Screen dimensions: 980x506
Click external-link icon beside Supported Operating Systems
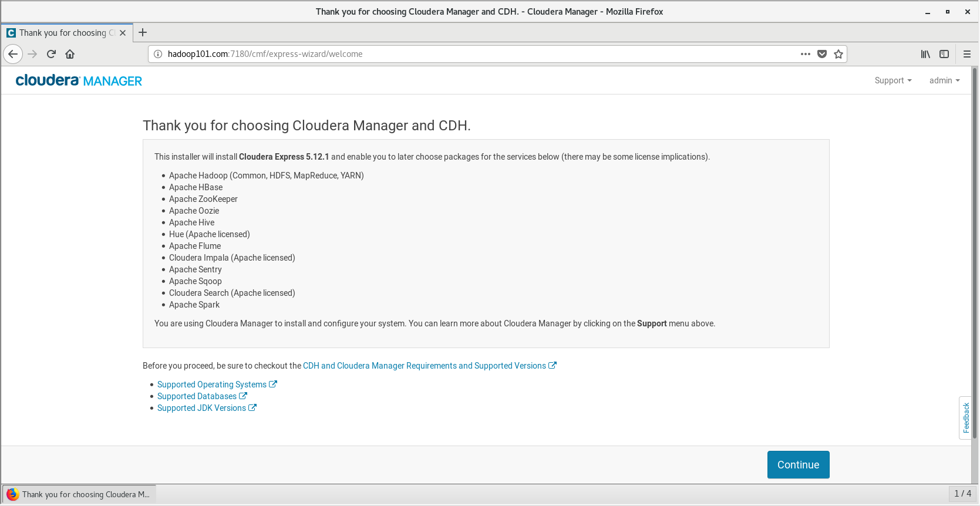[x=273, y=384]
